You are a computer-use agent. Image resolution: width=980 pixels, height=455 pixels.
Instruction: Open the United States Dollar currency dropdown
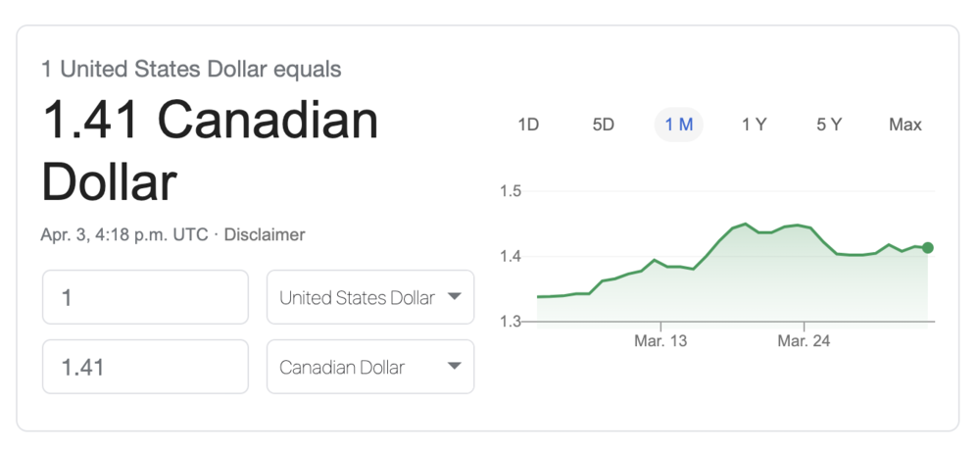[358, 298]
